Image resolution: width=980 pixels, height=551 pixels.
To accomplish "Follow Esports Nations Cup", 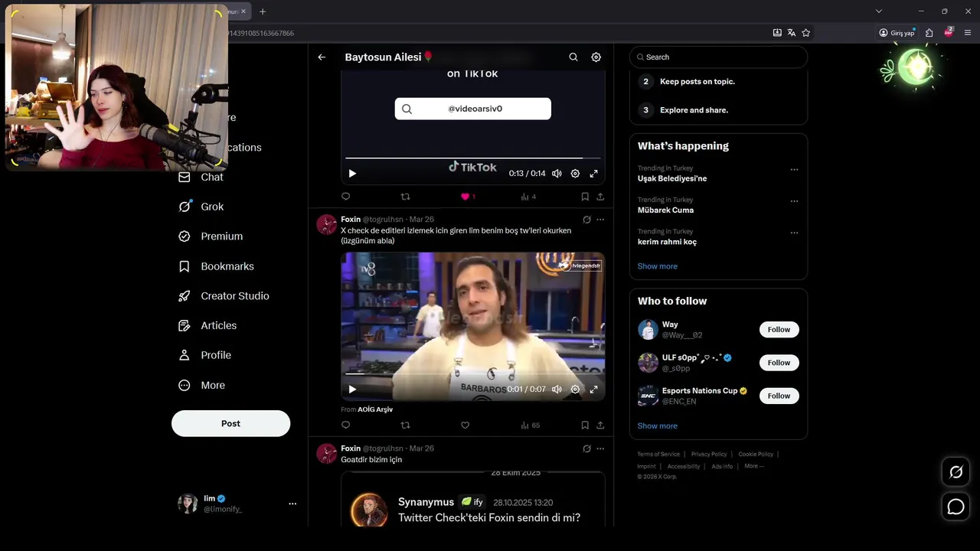I will pyautogui.click(x=779, y=396).
